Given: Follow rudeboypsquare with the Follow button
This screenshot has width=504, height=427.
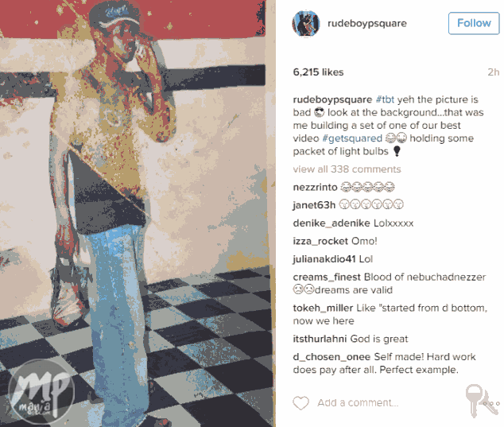Looking at the screenshot, I should point(474,23).
